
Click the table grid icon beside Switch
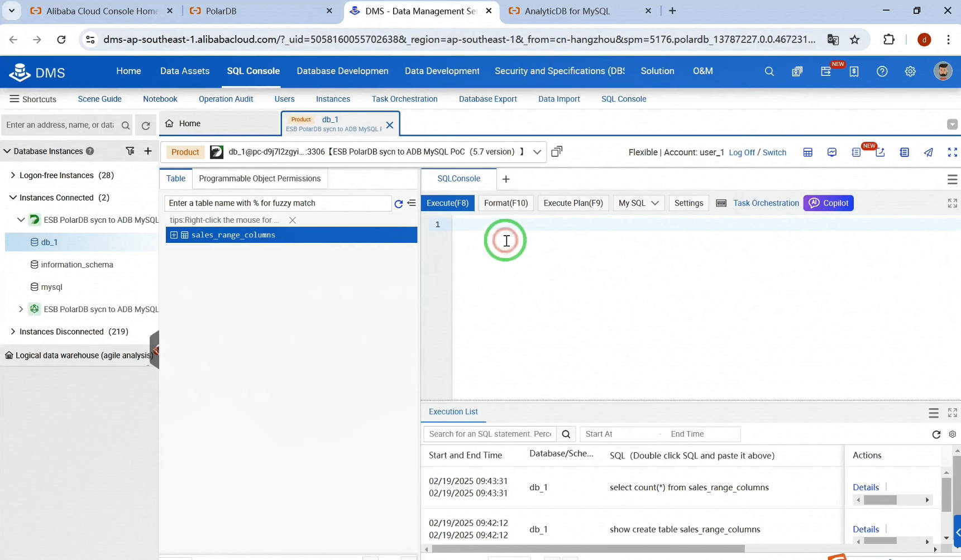807,152
